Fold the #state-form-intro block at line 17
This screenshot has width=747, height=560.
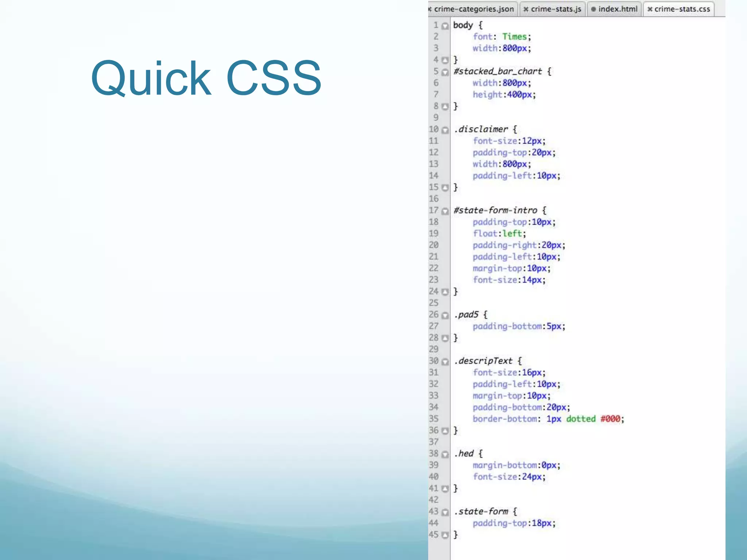pyautogui.click(x=445, y=211)
